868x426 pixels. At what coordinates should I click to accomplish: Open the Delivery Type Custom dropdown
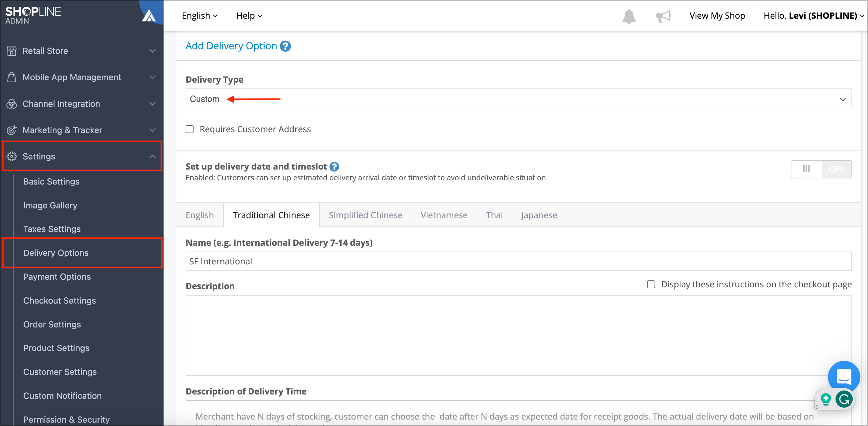[519, 98]
